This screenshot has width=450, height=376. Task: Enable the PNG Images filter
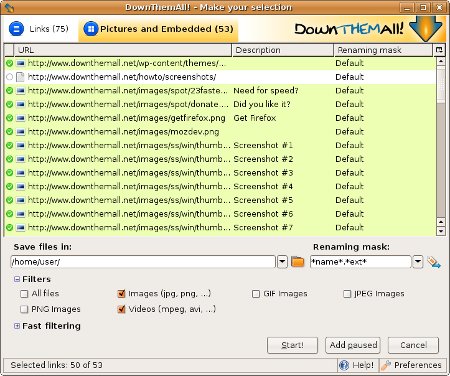24,309
